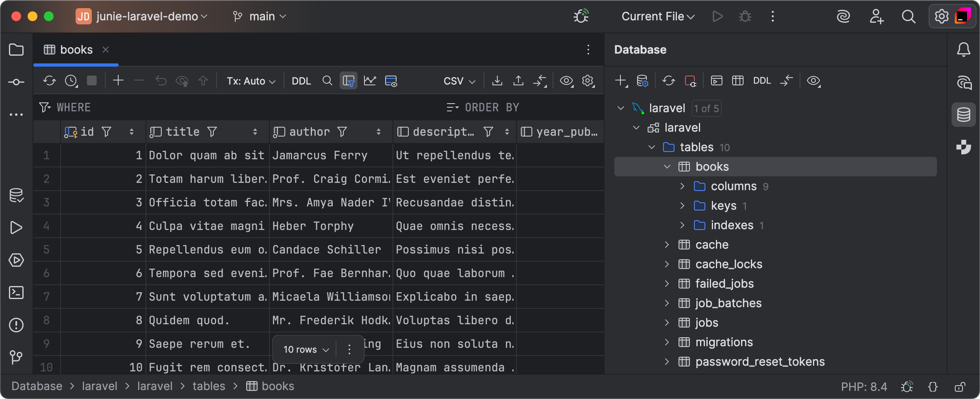Open the Database changes icon in left sidebar
The width and height of the screenshot is (980, 399).
(16, 195)
